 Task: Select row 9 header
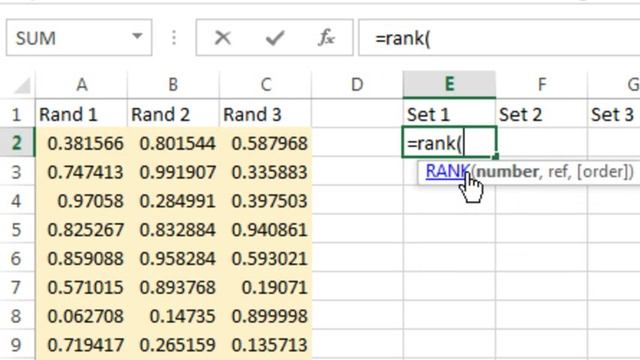coord(17,345)
